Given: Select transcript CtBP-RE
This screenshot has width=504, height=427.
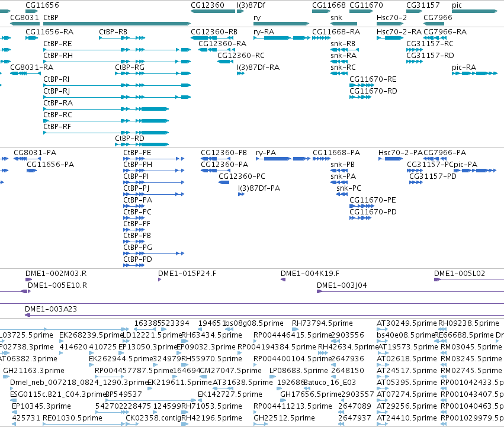Looking at the screenshot, I should point(117,50).
